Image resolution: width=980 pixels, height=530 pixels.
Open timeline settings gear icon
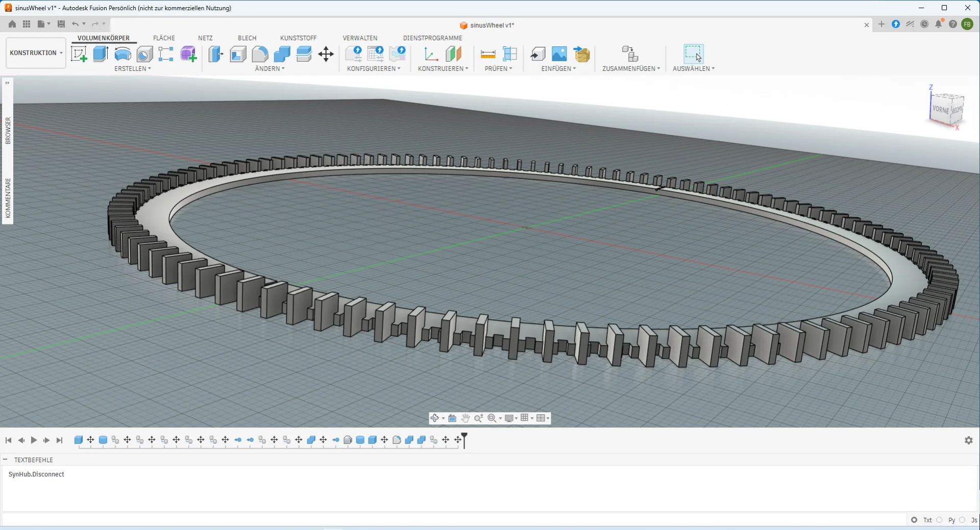969,440
